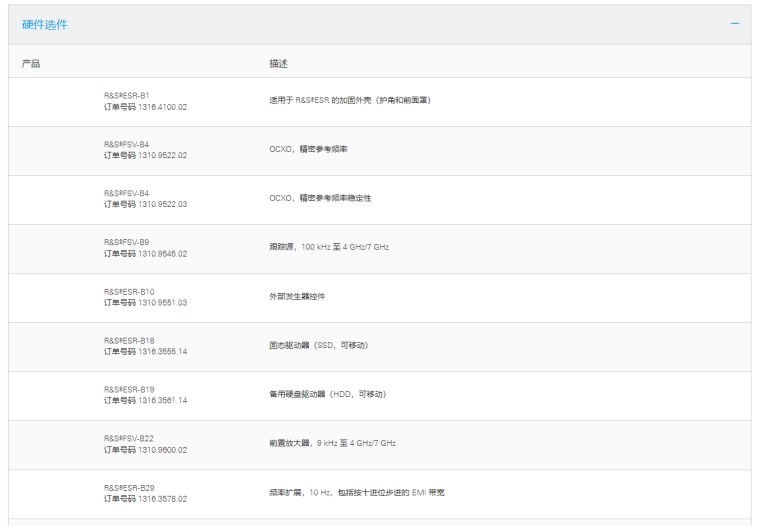The height and width of the screenshot is (526, 760).
Task: Open the R&S®ESR-B29 product link
Action: click(130, 487)
